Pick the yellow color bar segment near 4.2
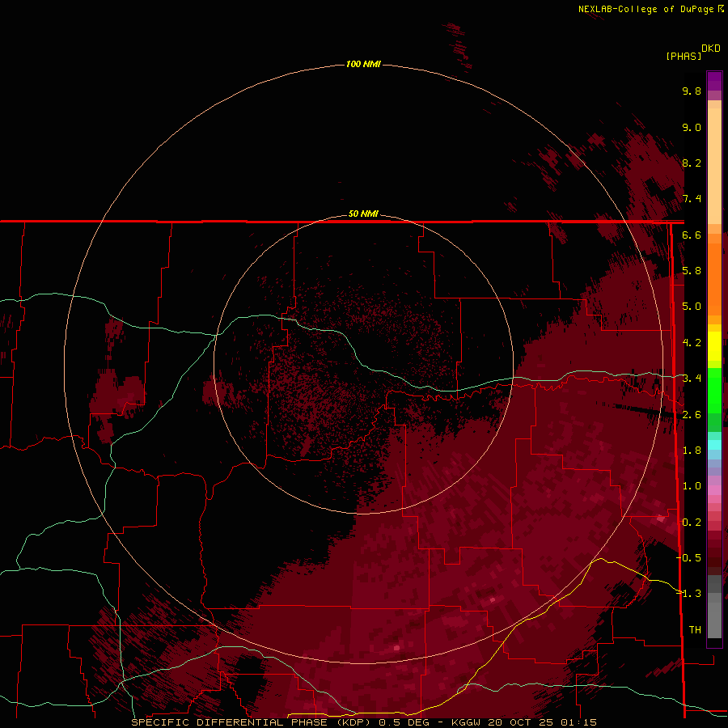The width and height of the screenshot is (728, 728). point(714,346)
